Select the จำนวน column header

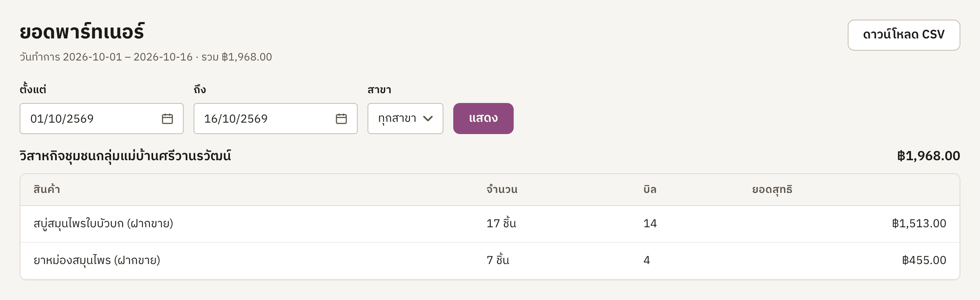click(502, 190)
